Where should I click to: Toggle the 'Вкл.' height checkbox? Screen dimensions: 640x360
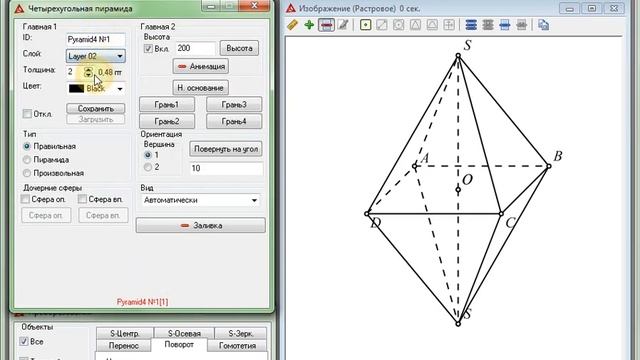pyautogui.click(x=148, y=49)
